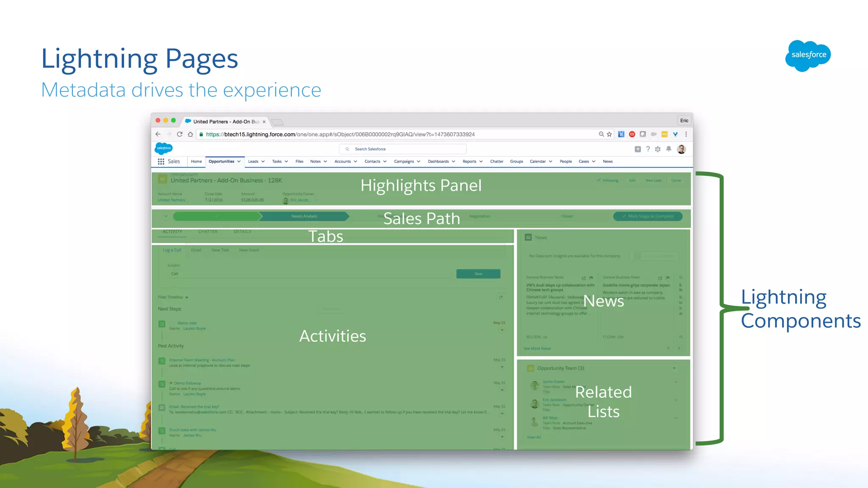Click the Subject field containing Call
Viewport: 868px width, 488px height.
pyautogui.click(x=309, y=274)
